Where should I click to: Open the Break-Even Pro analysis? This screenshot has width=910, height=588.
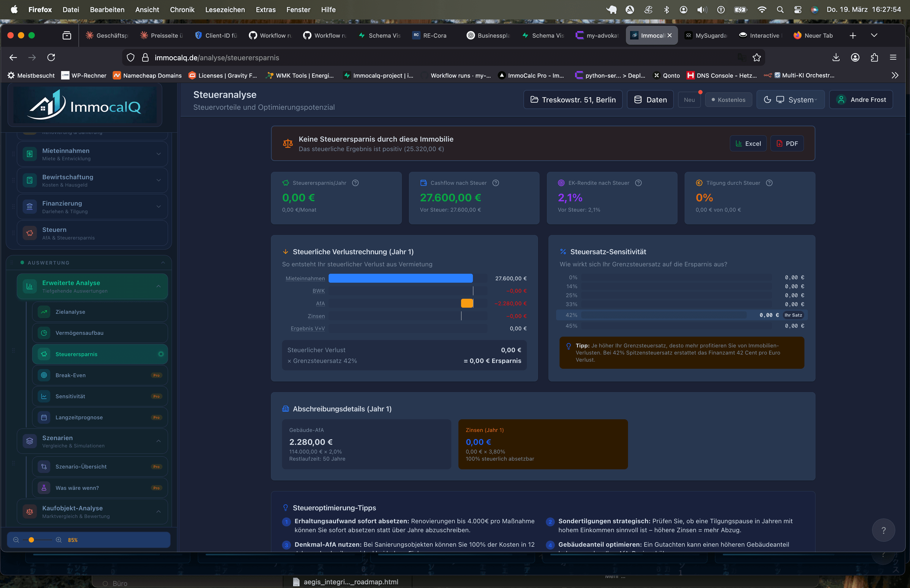(100, 375)
